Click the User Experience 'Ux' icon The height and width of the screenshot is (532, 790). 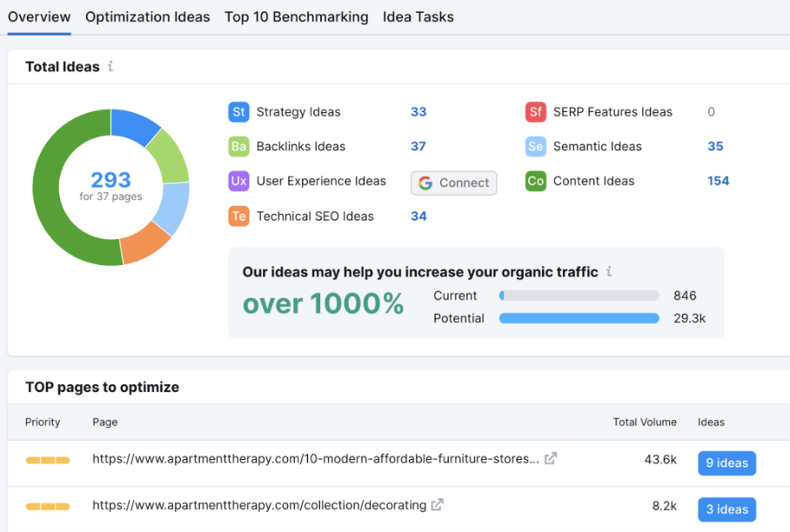point(238,181)
